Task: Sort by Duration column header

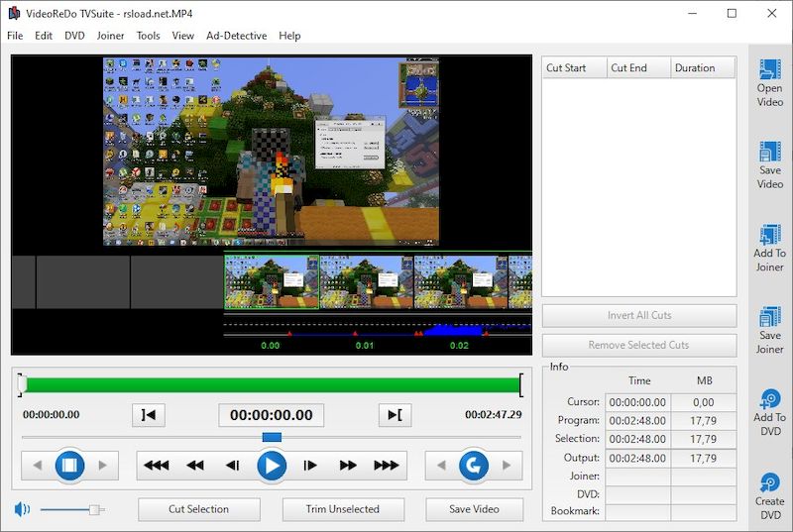Action: [703, 67]
